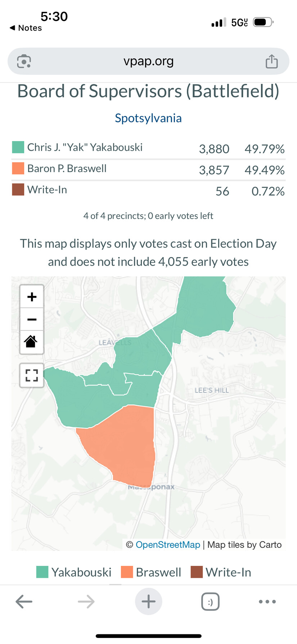
Task: Open the Spotsylvania link
Action: (148, 118)
